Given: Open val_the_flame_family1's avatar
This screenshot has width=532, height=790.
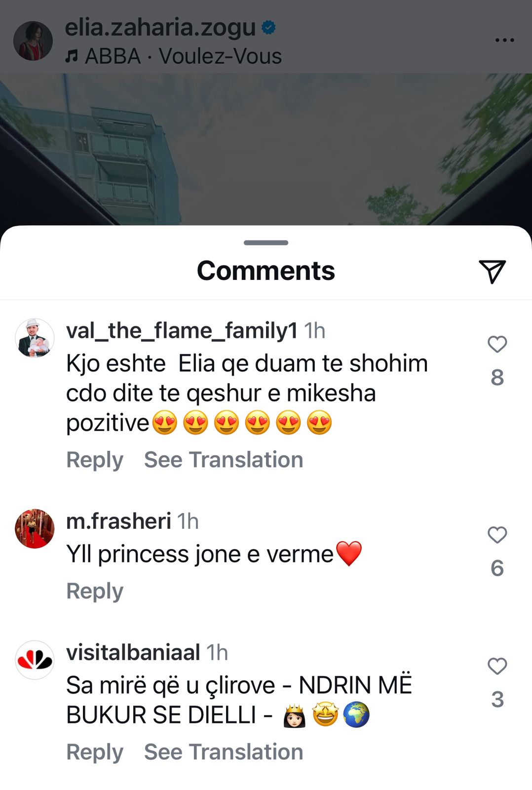Looking at the screenshot, I should (35, 338).
